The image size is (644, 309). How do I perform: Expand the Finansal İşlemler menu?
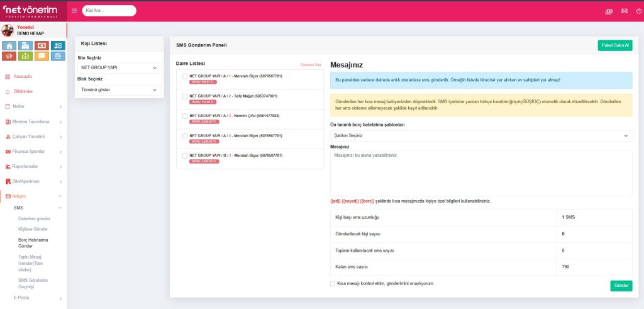click(x=33, y=151)
